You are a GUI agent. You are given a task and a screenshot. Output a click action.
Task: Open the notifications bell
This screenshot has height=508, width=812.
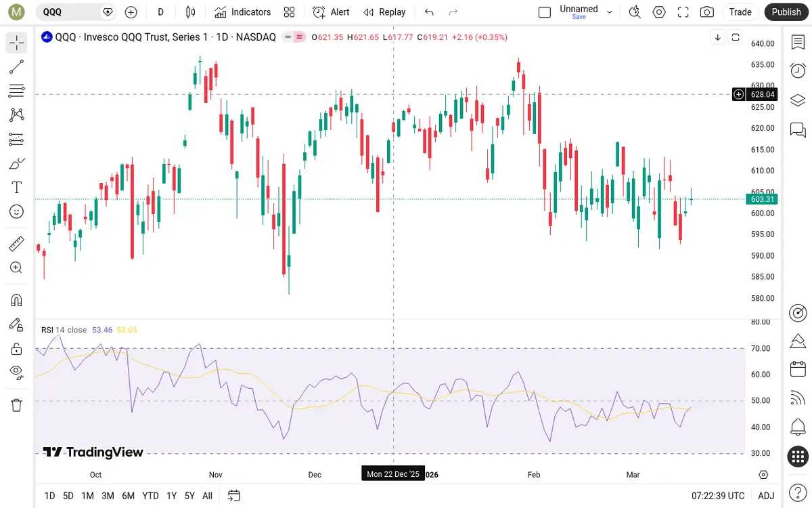point(798,427)
